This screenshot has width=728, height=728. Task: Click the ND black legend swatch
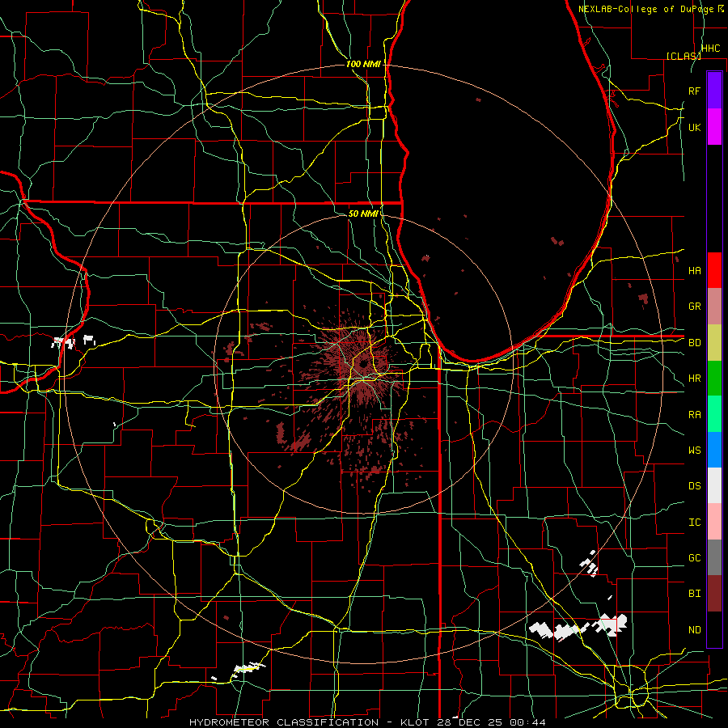tap(714, 629)
